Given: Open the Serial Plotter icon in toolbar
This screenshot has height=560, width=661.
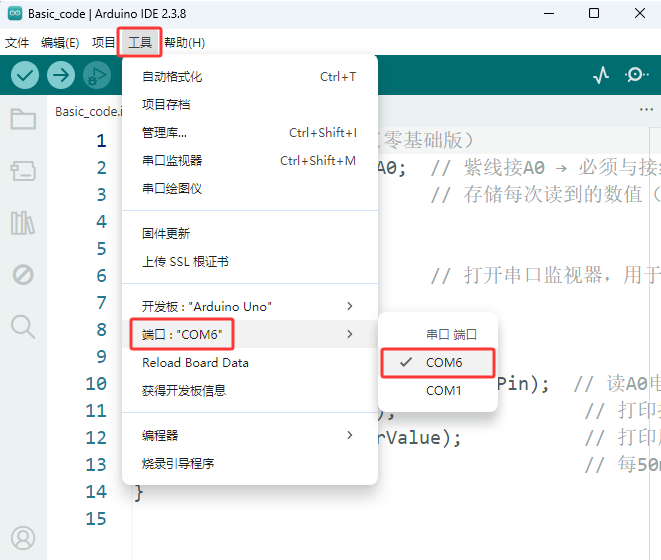Looking at the screenshot, I should tap(601, 75).
